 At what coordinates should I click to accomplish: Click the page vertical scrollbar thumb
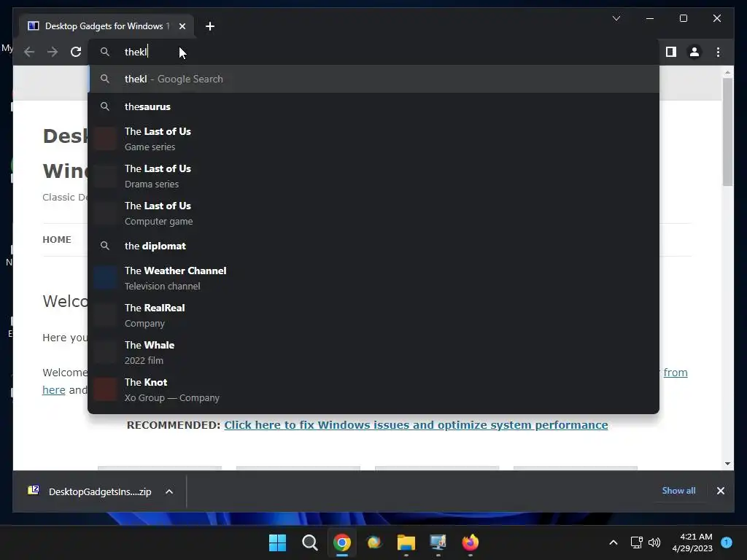pyautogui.click(x=727, y=133)
